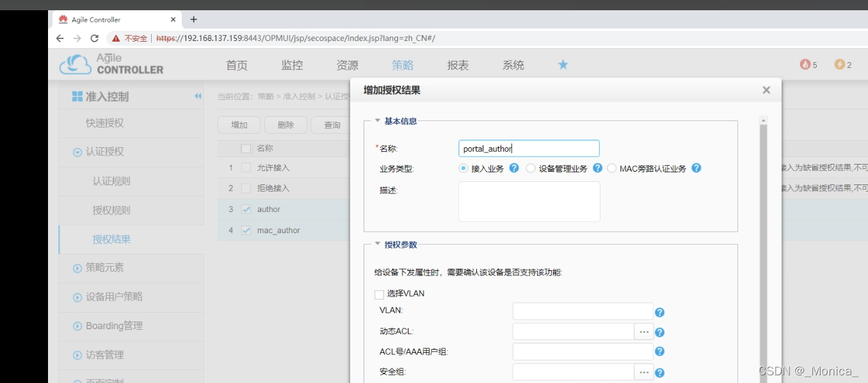This screenshot has height=383, width=868.
Task: Open the 首页 top menu
Action: coord(237,65)
